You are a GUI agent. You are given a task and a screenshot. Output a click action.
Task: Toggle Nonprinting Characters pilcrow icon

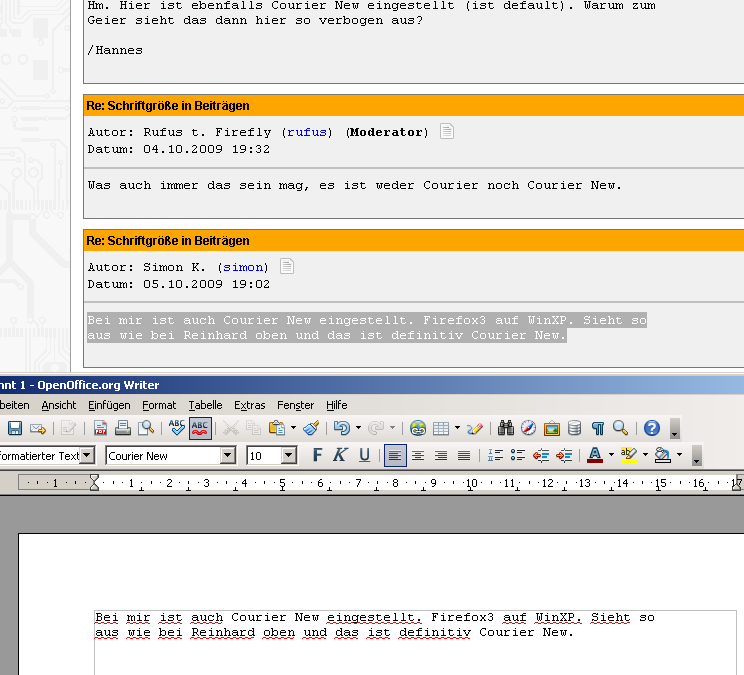(x=597, y=428)
